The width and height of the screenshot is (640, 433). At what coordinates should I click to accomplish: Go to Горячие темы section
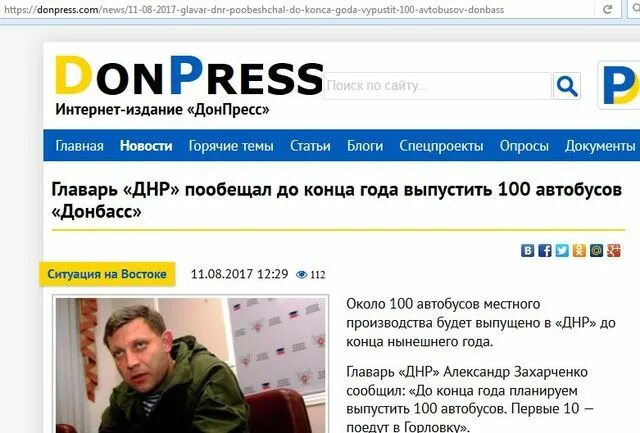(231, 146)
